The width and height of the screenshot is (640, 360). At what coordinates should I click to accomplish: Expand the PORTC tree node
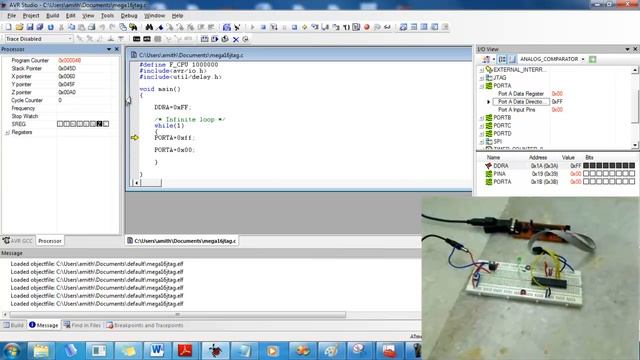[x=482, y=126]
